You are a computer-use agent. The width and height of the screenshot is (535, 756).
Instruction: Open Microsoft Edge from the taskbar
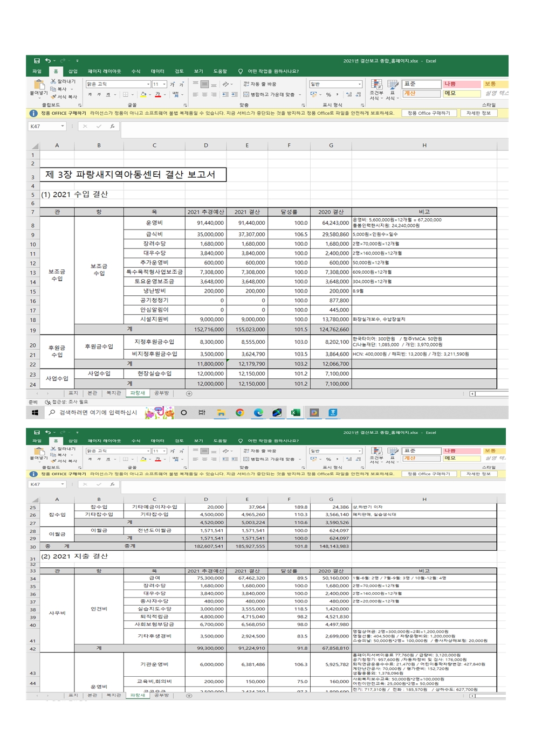tap(258, 413)
